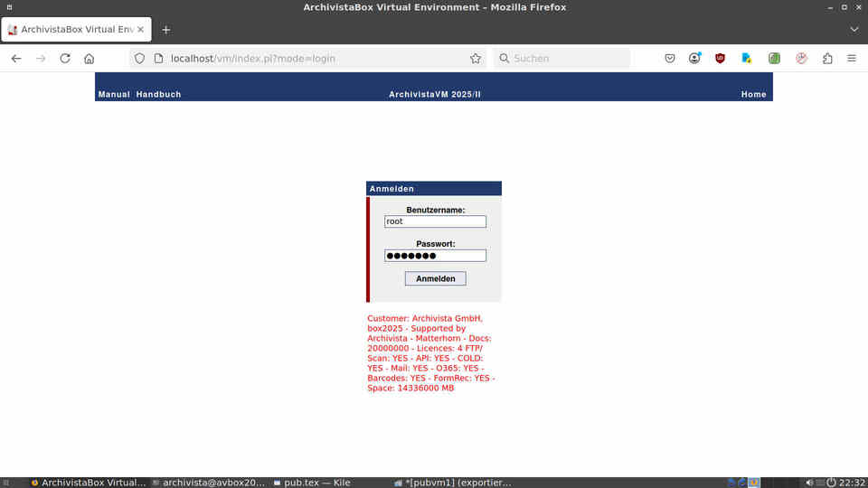Image resolution: width=868 pixels, height=488 pixels.
Task: Save the page to Pocket
Action: pyautogui.click(x=670, y=58)
